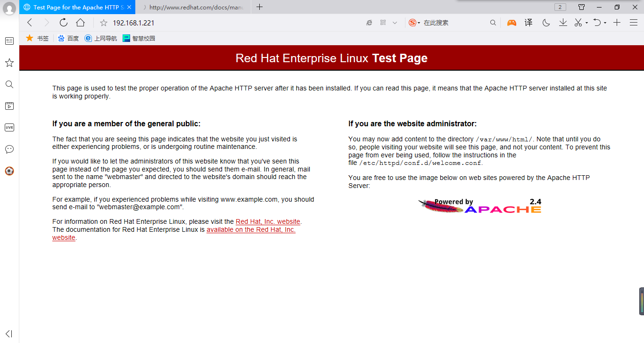This screenshot has height=343, width=644.
Task: Click the side widget handle at right edge
Action: pos(641,301)
